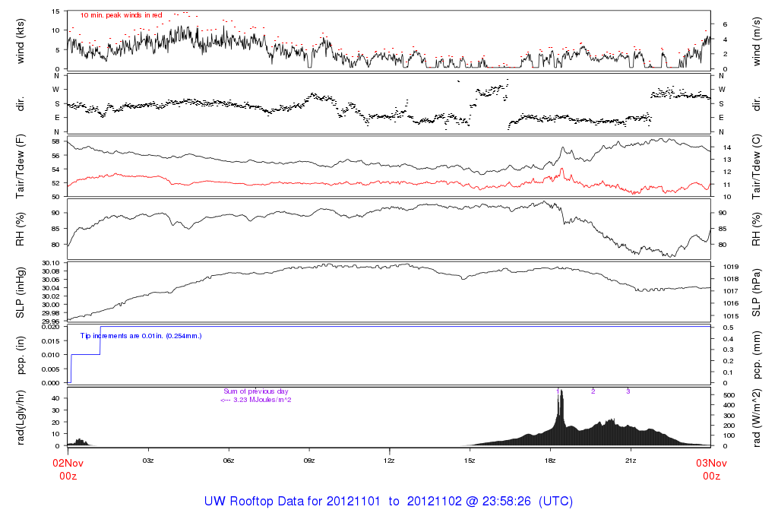The image size is (778, 532).
Task: Click the 'wind (m/s)' right axis label
Action: tap(757, 40)
